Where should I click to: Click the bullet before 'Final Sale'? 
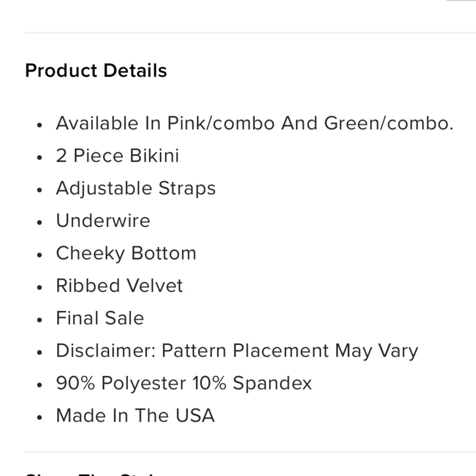[x=40, y=319]
